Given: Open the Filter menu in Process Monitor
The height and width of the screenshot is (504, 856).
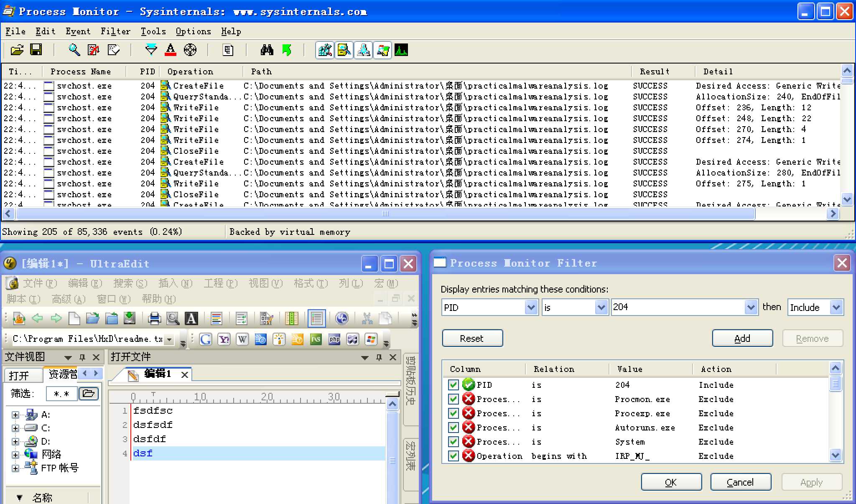Looking at the screenshot, I should (x=115, y=31).
